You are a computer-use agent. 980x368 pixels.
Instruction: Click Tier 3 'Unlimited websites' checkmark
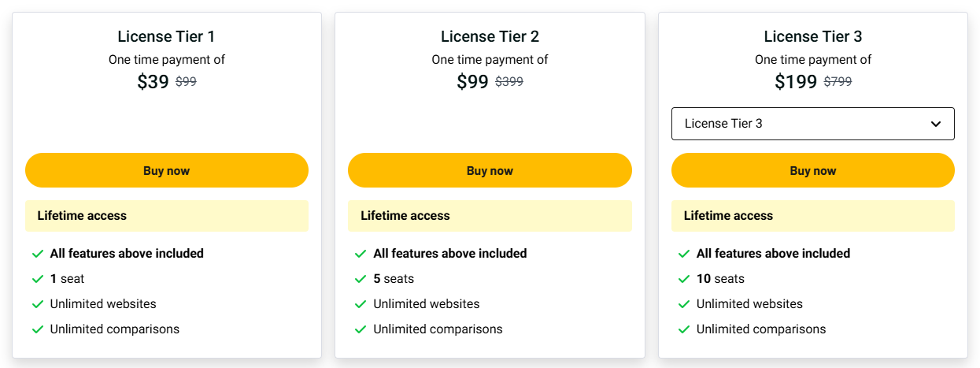pyautogui.click(x=684, y=304)
